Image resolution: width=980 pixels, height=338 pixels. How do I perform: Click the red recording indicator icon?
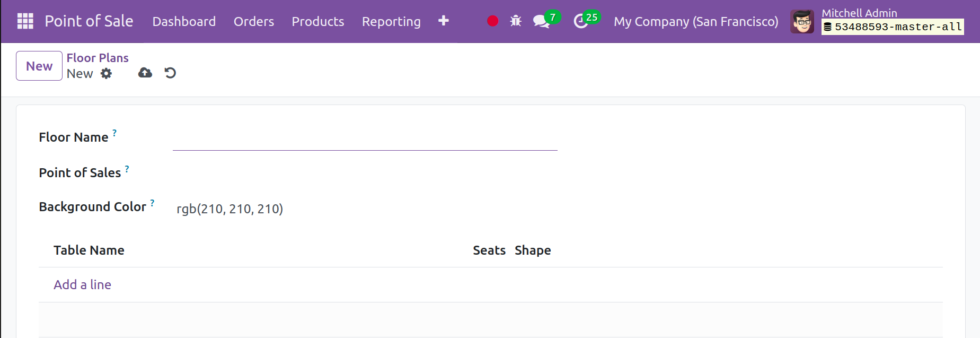point(492,21)
